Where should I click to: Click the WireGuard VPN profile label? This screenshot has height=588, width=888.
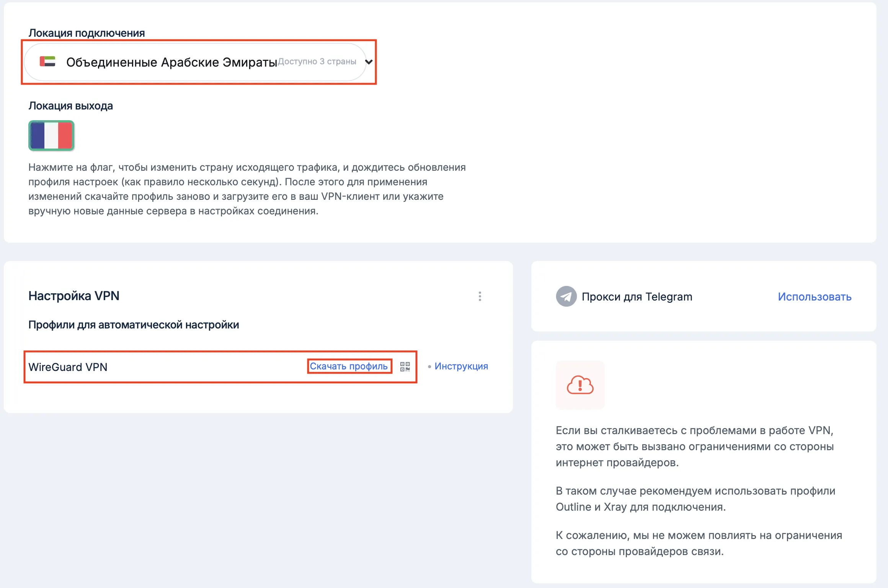(x=68, y=367)
